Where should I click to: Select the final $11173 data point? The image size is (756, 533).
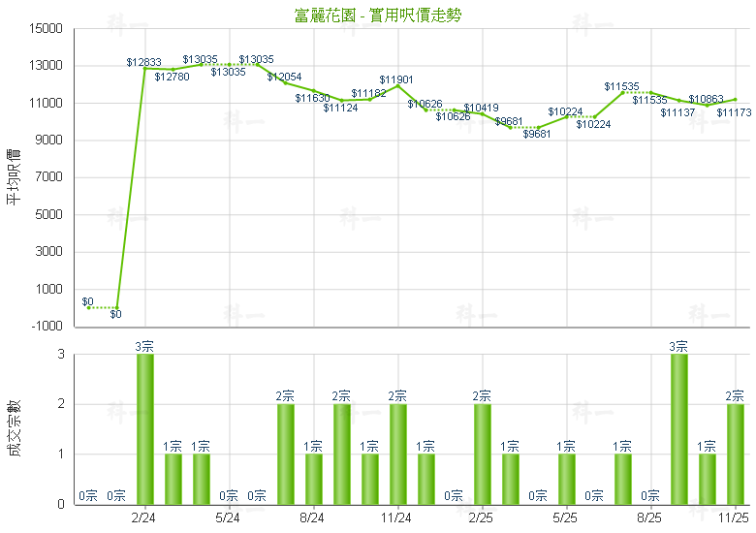tap(735, 99)
